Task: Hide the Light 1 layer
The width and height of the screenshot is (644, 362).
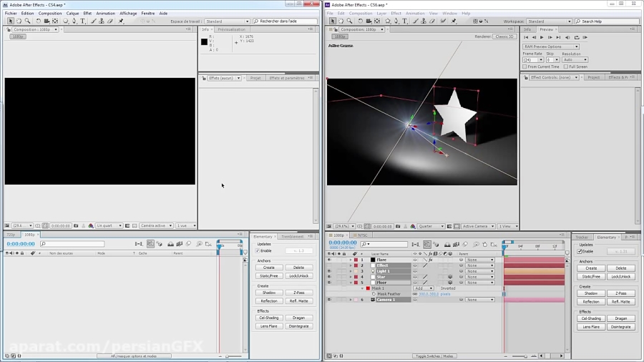Action: (329, 271)
